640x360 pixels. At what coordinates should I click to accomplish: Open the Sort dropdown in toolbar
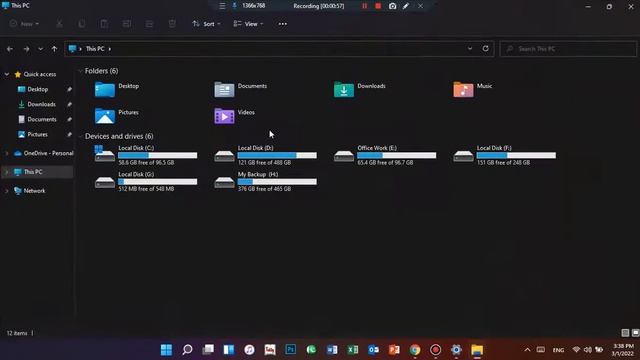tap(207, 24)
